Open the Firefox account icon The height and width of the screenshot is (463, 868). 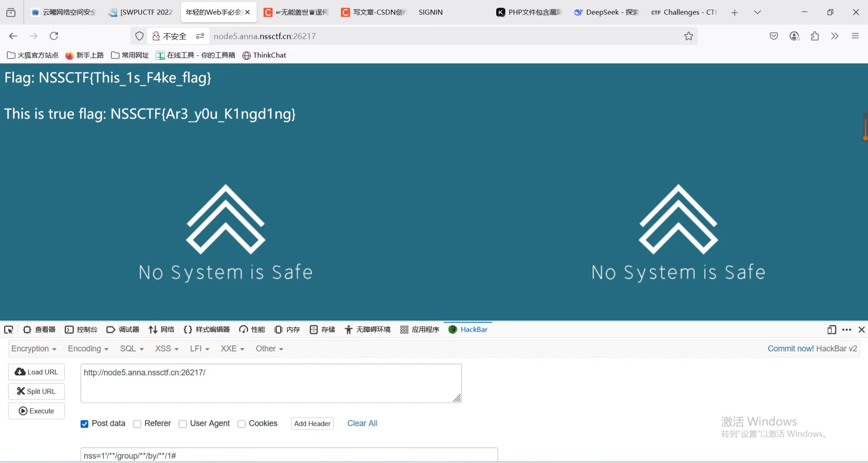click(x=794, y=36)
